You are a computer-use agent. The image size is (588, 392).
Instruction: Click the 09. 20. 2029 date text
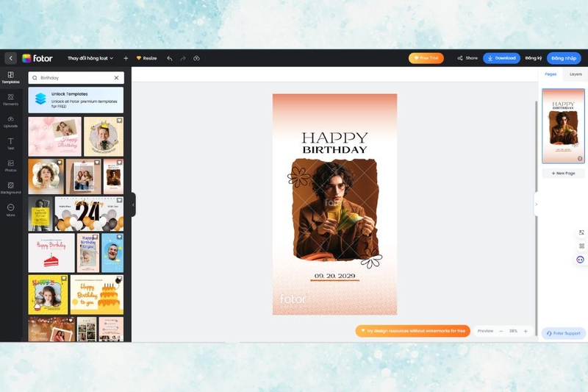click(334, 276)
